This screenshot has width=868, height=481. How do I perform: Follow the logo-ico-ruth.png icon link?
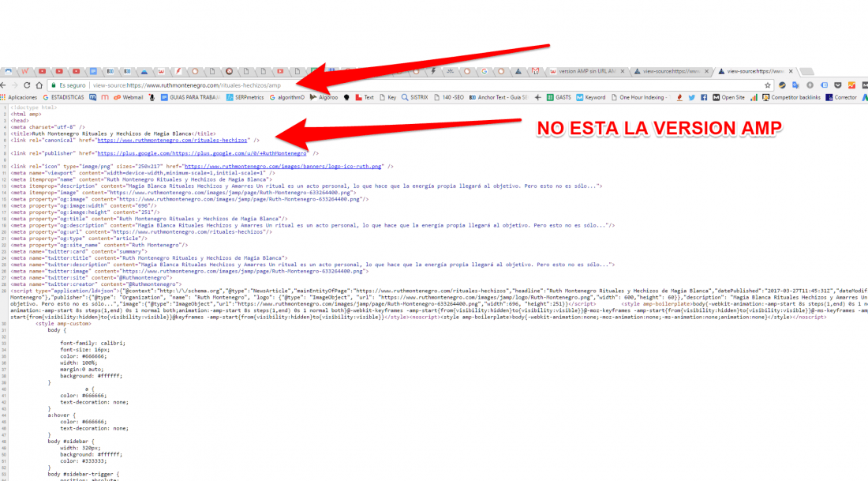tap(282, 166)
